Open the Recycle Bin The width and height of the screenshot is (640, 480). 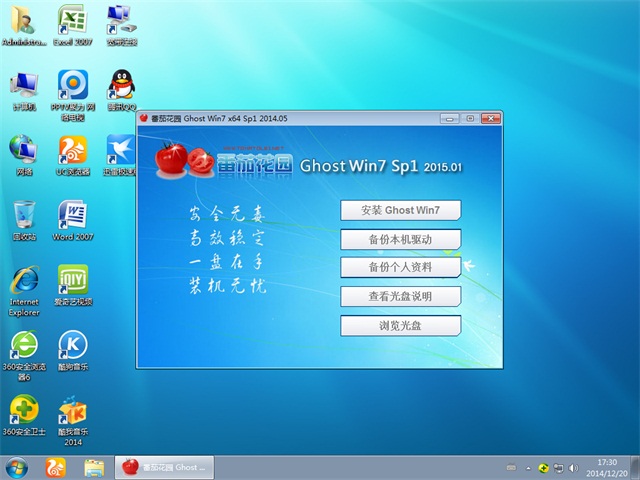[x=24, y=215]
